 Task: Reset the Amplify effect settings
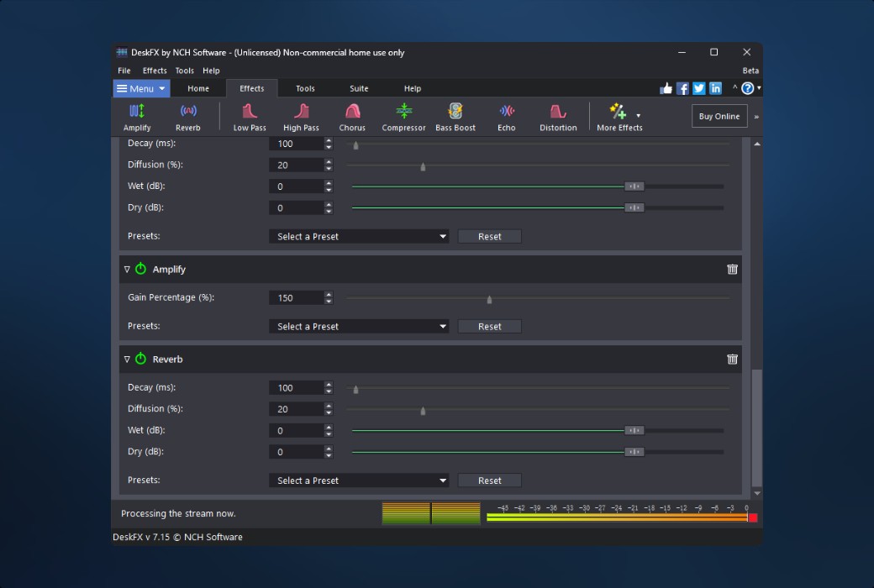(489, 327)
